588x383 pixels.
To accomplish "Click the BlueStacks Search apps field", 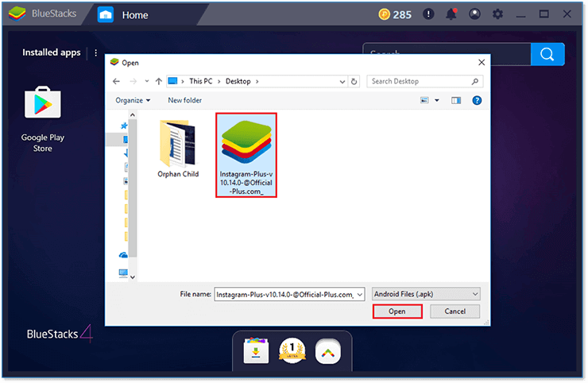I will click(x=447, y=54).
